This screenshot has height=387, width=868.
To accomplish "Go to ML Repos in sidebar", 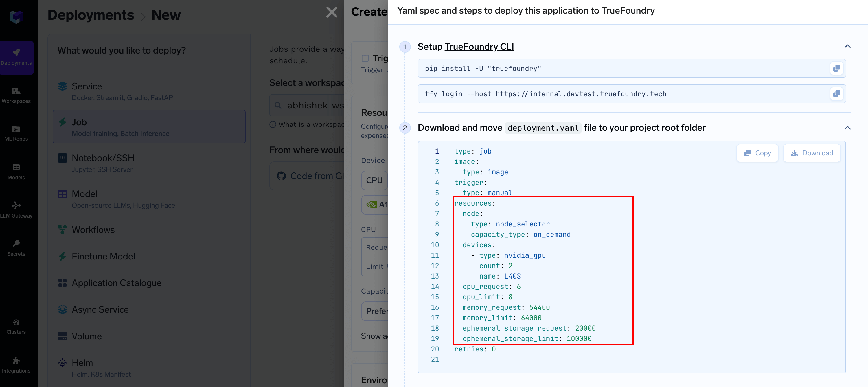I will click(16, 133).
